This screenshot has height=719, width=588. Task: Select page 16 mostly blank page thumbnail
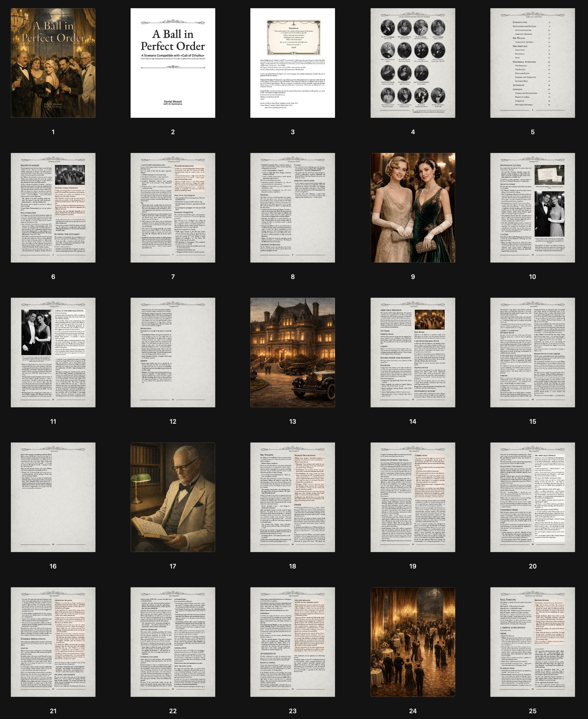coord(53,497)
